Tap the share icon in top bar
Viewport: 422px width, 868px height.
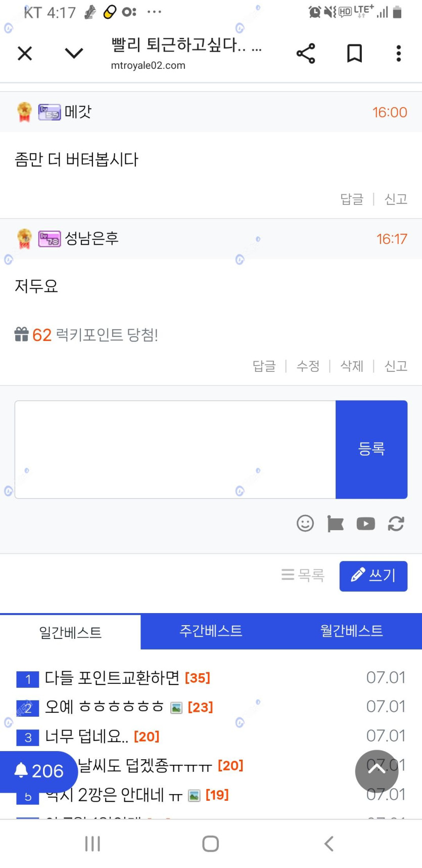point(306,53)
